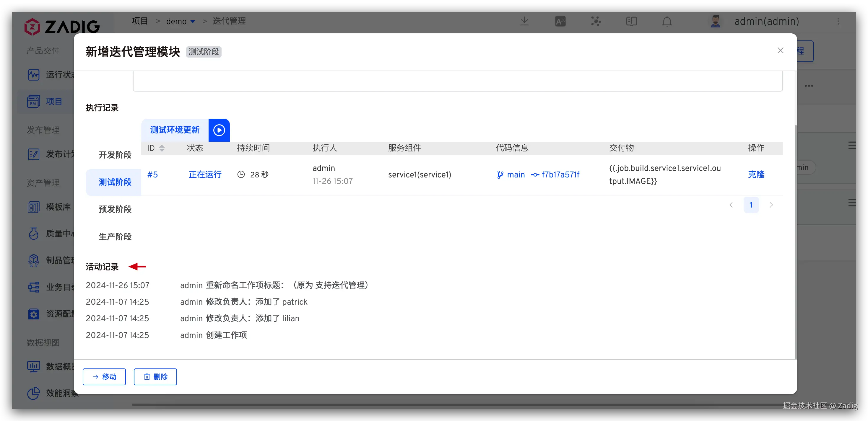Image resolution: width=868 pixels, height=421 pixels.
Task: Open the vertical three-dot menu at top right
Action: pyautogui.click(x=838, y=21)
